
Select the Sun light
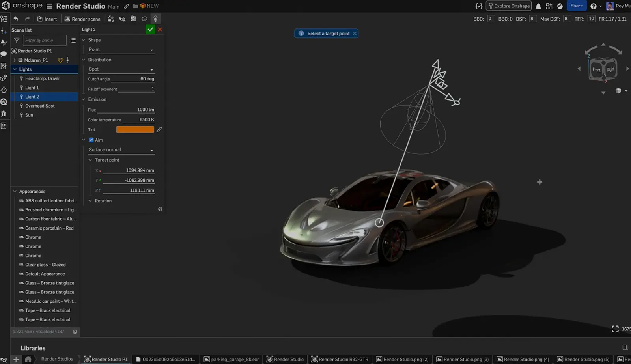tap(29, 115)
